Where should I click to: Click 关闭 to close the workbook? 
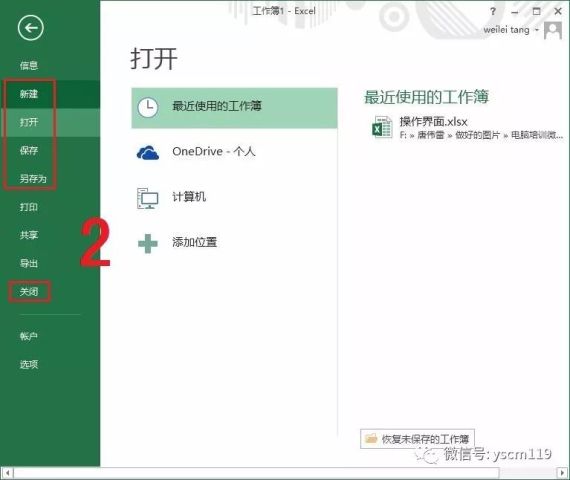(29, 291)
